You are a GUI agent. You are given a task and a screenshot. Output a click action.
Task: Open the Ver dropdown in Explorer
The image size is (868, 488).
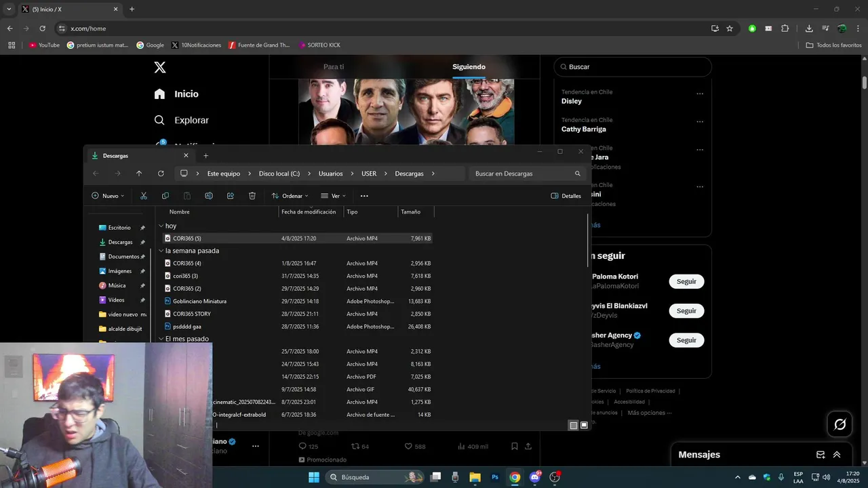coord(333,196)
